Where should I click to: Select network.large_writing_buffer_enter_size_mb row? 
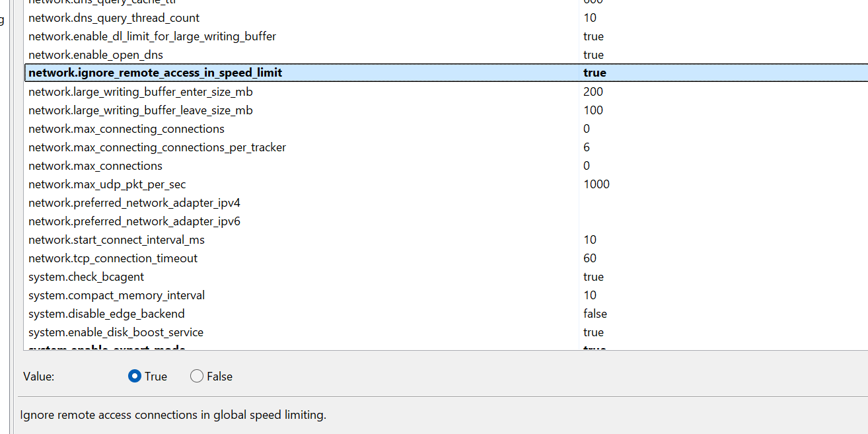(x=446, y=92)
